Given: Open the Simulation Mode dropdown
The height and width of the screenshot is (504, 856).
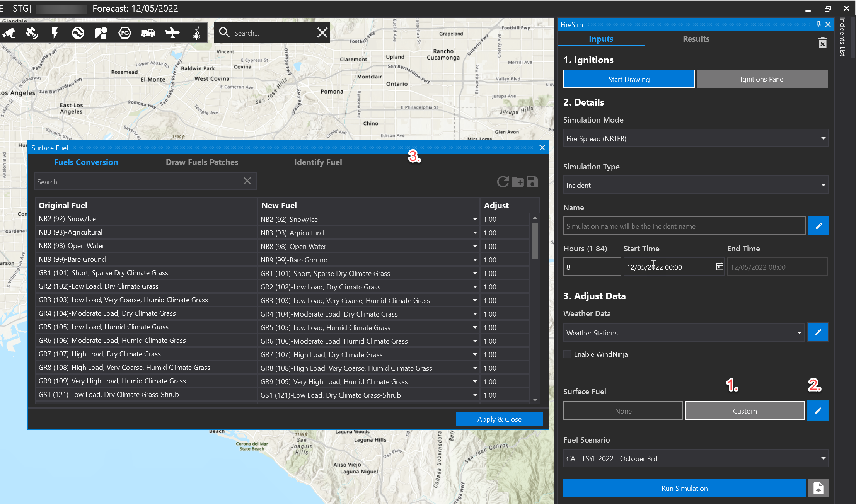Looking at the screenshot, I should coord(695,138).
